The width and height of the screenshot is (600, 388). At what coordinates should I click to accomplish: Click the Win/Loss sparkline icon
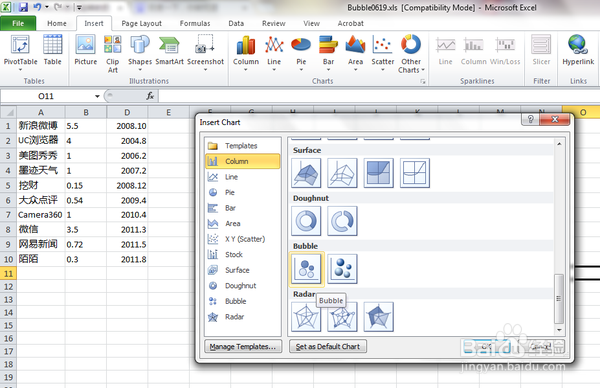(505, 50)
